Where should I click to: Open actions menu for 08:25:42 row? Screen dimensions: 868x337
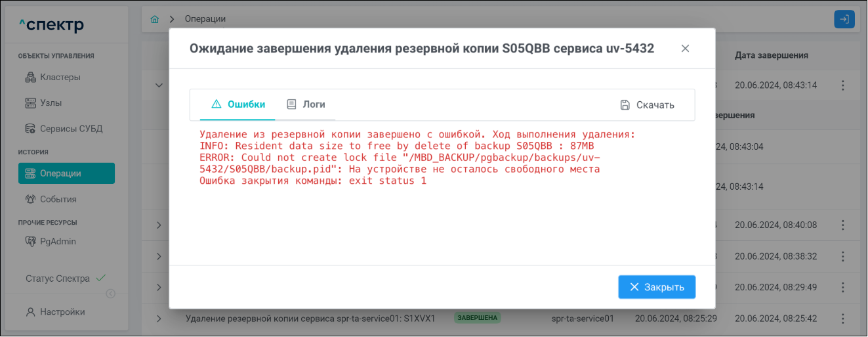[x=843, y=319]
